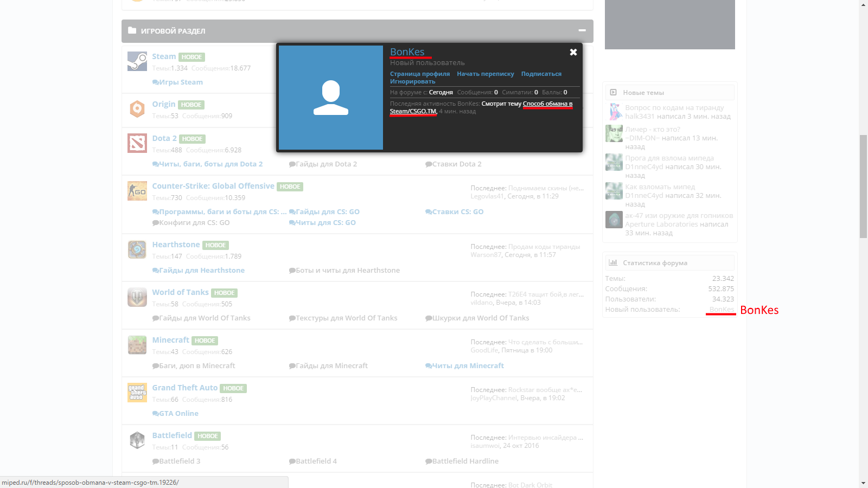
Task: Click Игнорировать in the profile popup
Action: pyautogui.click(x=412, y=81)
